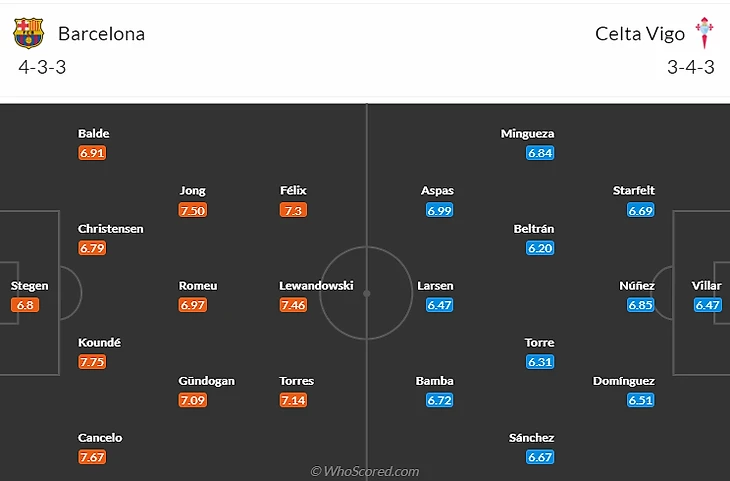Click Koundé's 7.75 rating badge
Screen dimensions: 730x481
tap(92, 362)
